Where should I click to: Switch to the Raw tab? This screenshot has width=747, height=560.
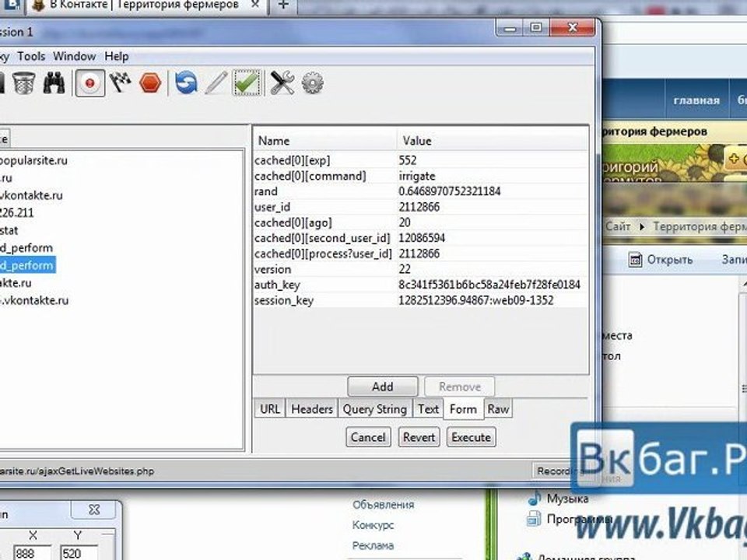[498, 409]
